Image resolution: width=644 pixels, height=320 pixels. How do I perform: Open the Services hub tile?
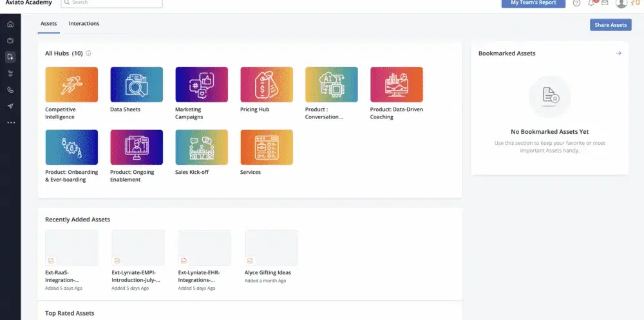267,147
